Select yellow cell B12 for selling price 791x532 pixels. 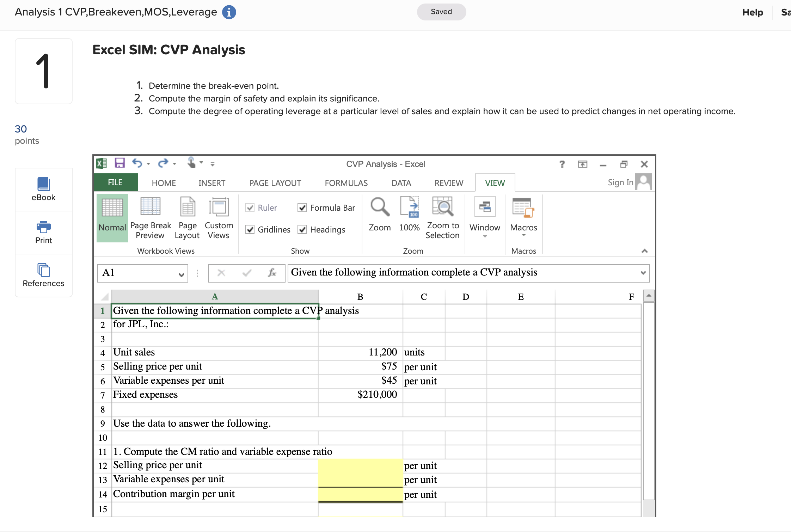point(360,465)
